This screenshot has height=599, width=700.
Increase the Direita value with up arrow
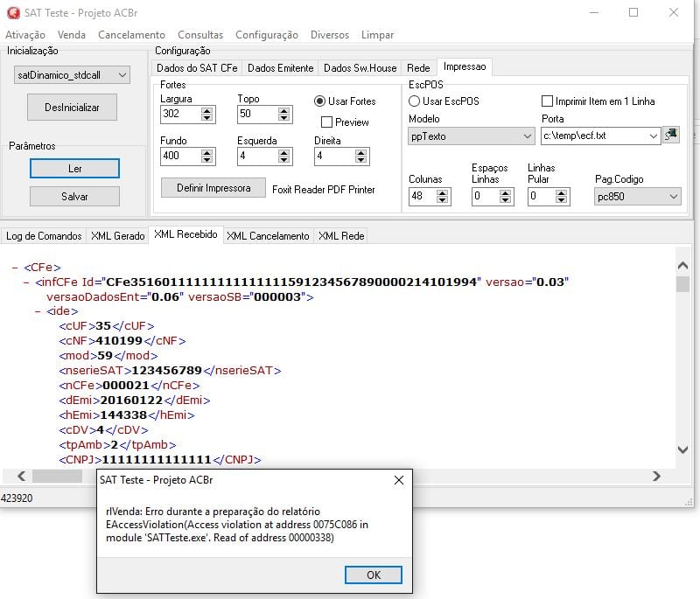tap(360, 152)
